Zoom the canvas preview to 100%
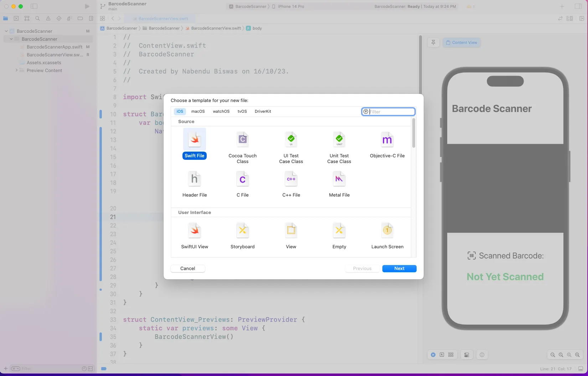The image size is (588, 376). point(561,355)
